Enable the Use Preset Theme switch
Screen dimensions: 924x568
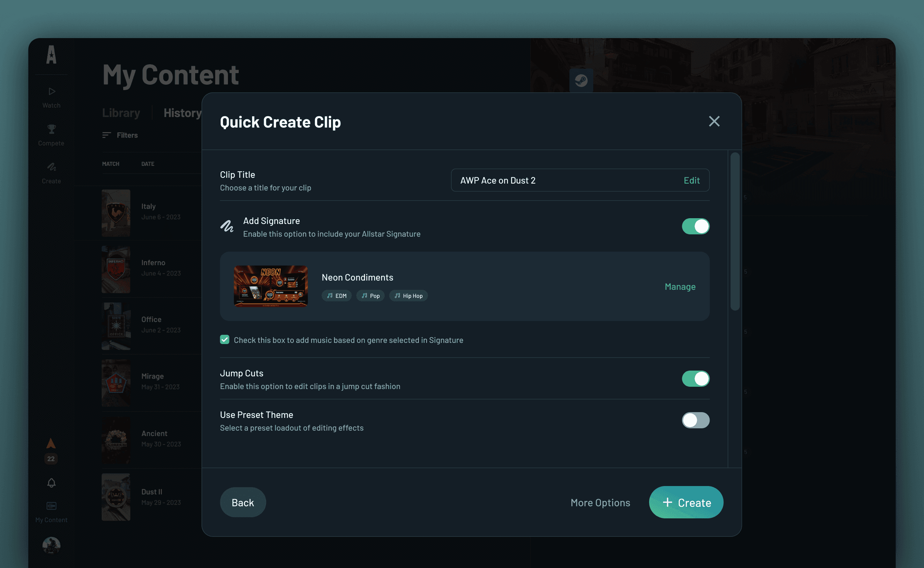coord(695,420)
